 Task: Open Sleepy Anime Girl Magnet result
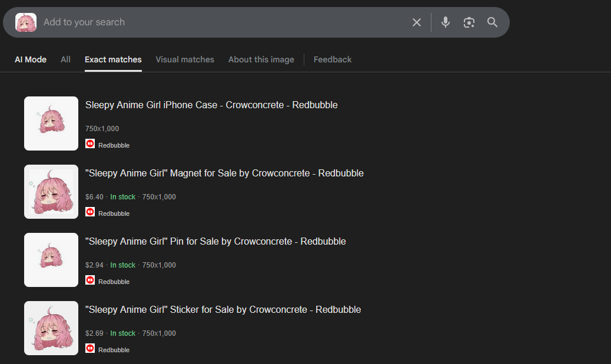click(224, 173)
